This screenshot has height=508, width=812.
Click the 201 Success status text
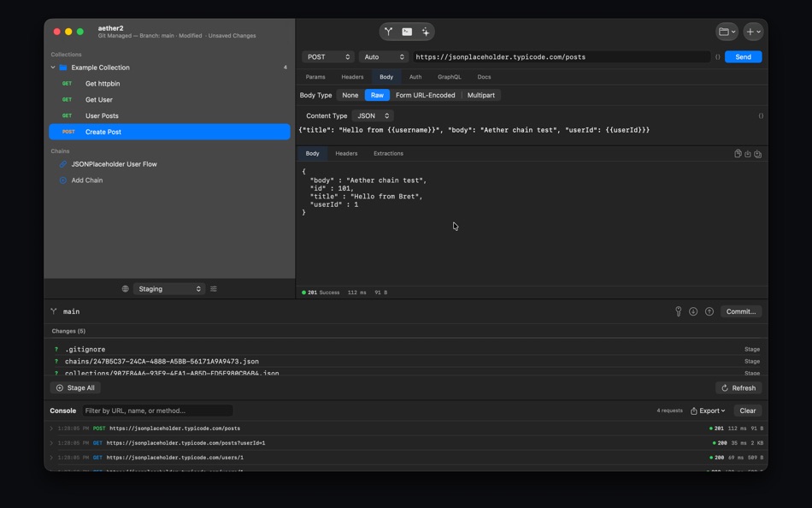(324, 292)
